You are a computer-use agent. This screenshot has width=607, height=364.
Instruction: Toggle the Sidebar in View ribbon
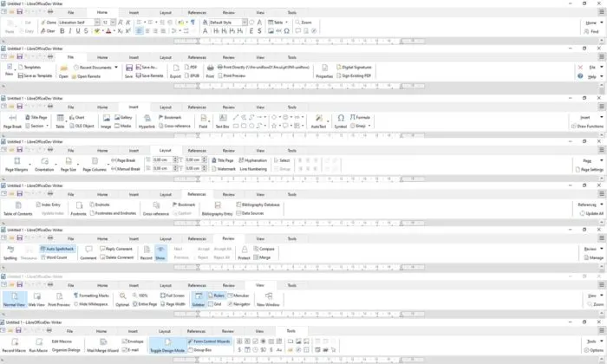point(199,300)
